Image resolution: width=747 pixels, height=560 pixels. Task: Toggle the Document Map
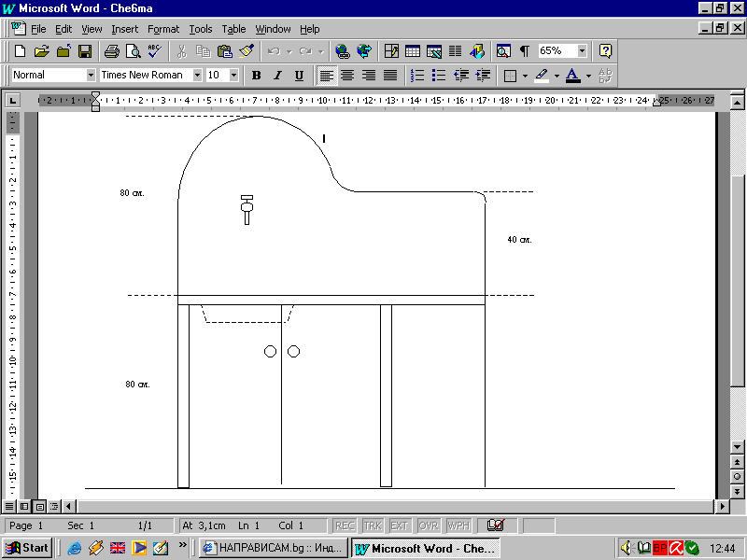click(503, 51)
